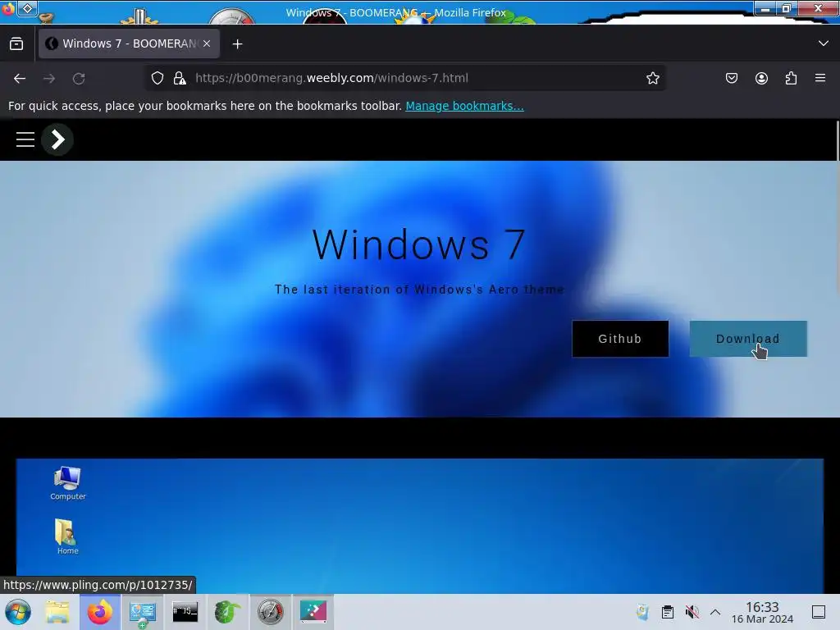View site security padlock information

pyautogui.click(x=180, y=78)
